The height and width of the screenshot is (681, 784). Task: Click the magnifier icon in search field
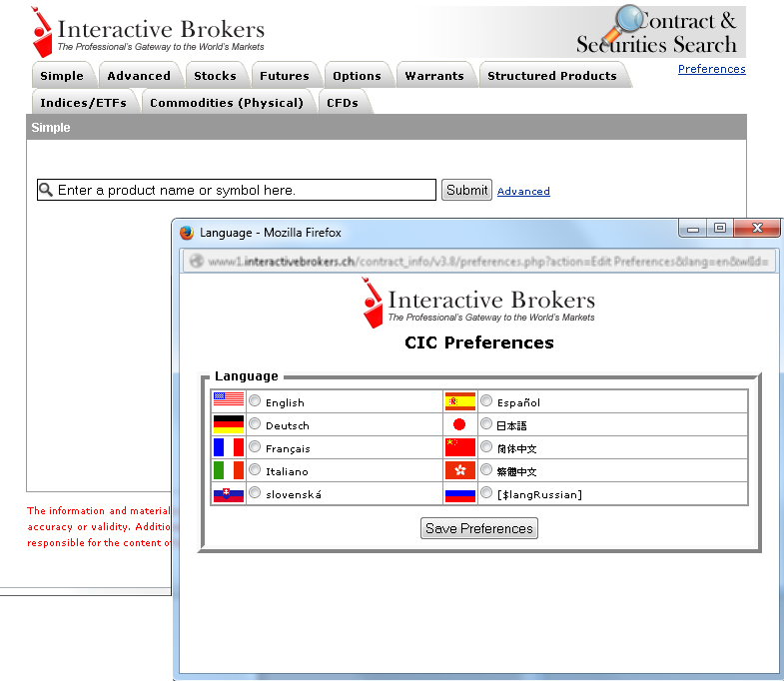(46, 190)
